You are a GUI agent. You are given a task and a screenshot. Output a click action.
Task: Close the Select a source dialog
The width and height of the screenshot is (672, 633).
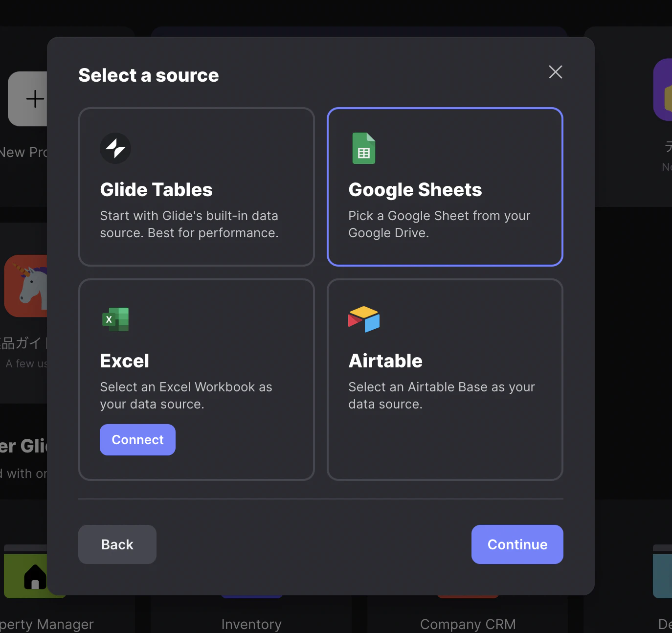click(x=556, y=72)
